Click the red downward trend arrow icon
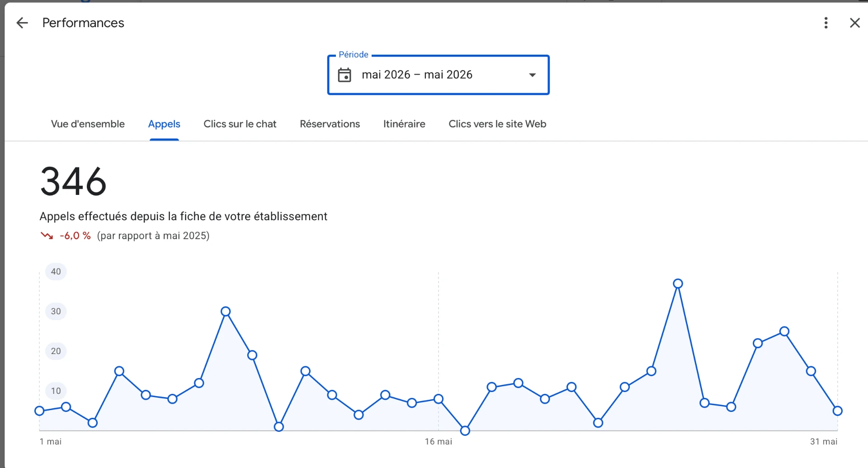The width and height of the screenshot is (868, 468). 47,236
